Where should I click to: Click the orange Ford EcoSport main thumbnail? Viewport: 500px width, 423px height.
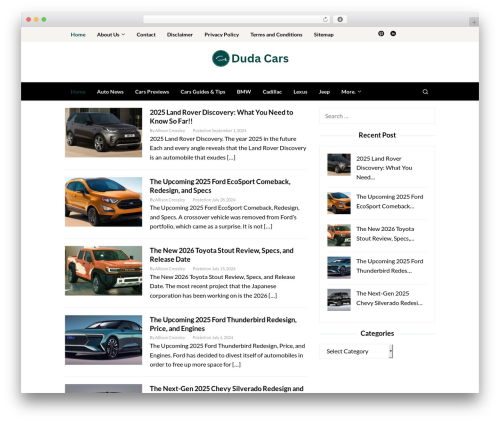tap(103, 202)
